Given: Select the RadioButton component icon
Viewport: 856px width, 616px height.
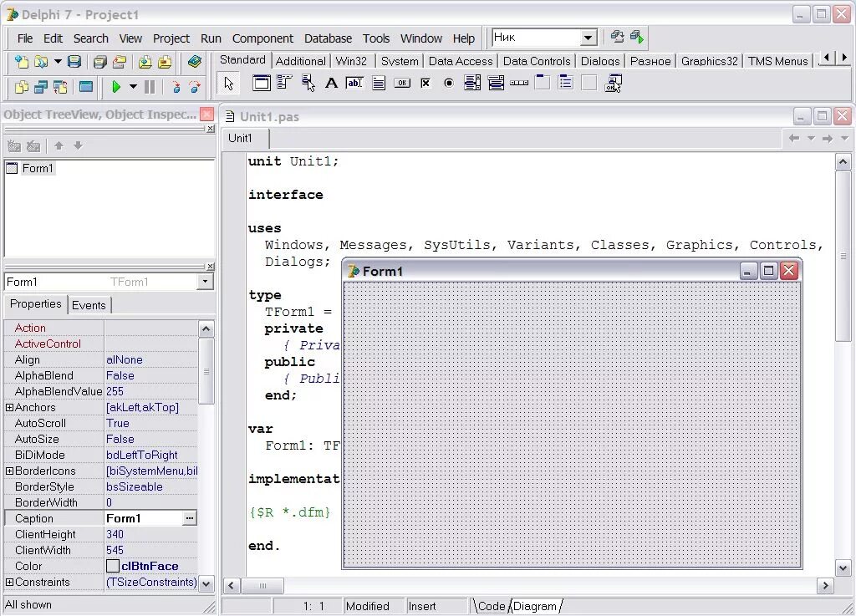Looking at the screenshot, I should tap(449, 83).
